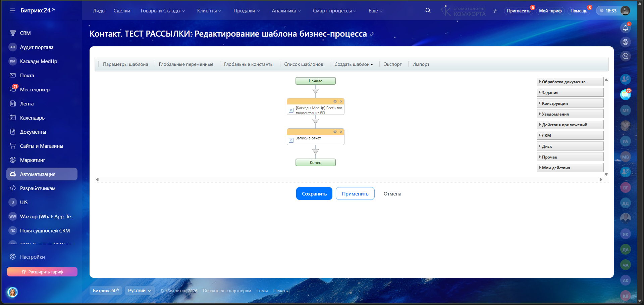
Task: Expand the Задания activities group
Action: click(x=570, y=92)
